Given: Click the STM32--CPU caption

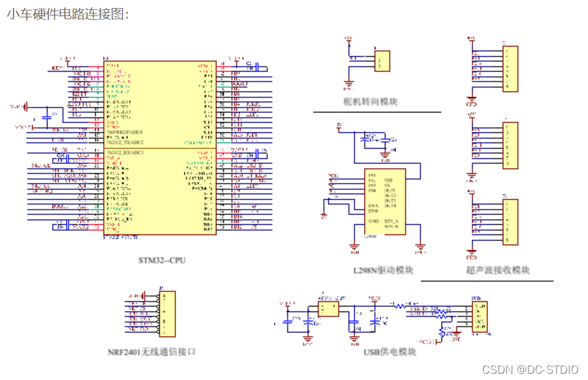Looking at the screenshot, I should tap(162, 261).
